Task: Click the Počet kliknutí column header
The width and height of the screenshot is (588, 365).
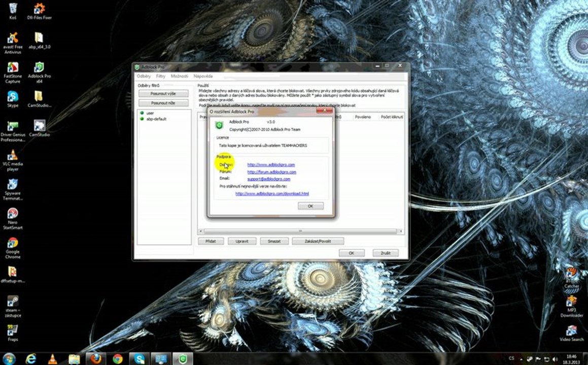Action: [x=392, y=117]
